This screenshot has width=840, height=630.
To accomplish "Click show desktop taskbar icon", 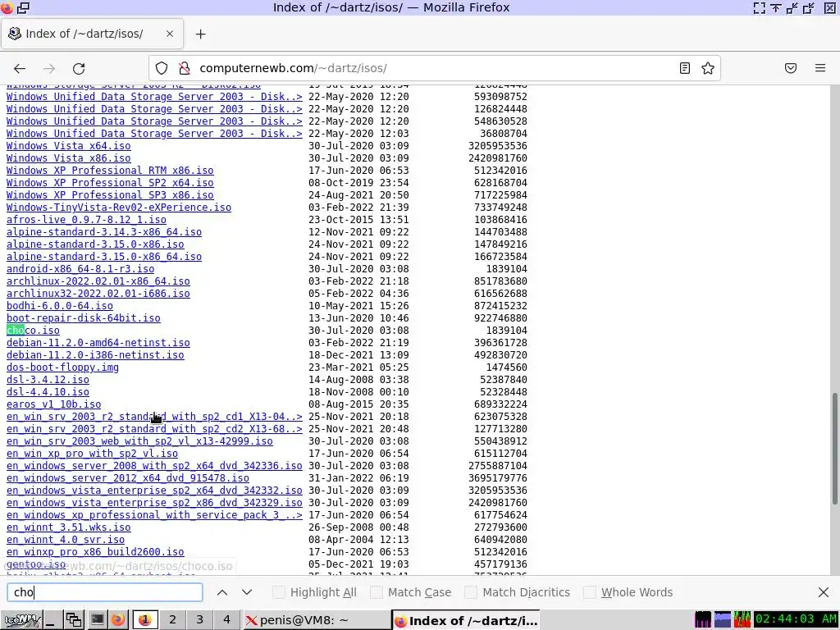I will click(52, 620).
